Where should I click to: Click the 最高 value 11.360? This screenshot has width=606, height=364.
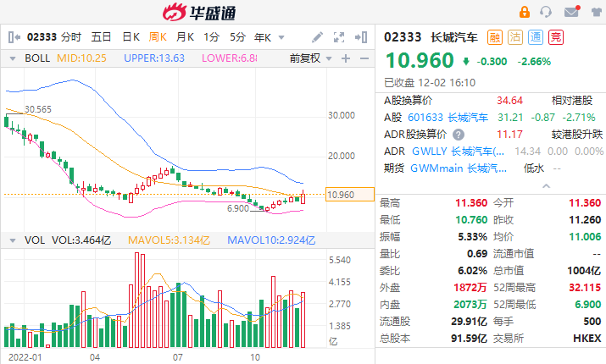coord(471,203)
